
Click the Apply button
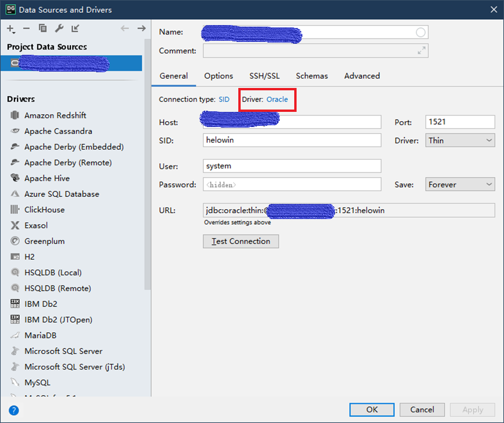[473, 410]
